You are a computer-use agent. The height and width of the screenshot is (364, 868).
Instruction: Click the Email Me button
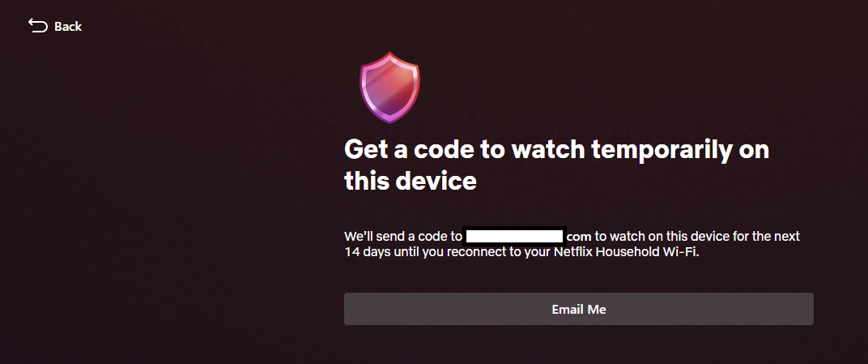pyautogui.click(x=578, y=309)
